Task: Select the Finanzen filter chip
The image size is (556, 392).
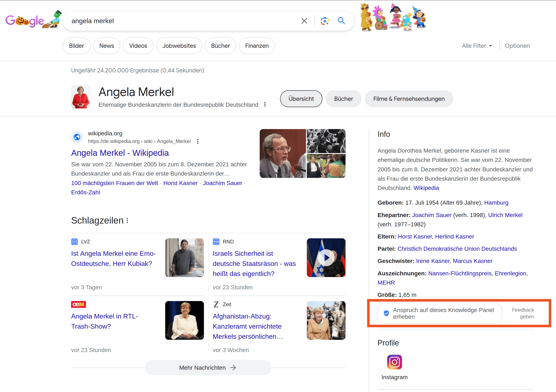Action: tap(257, 46)
